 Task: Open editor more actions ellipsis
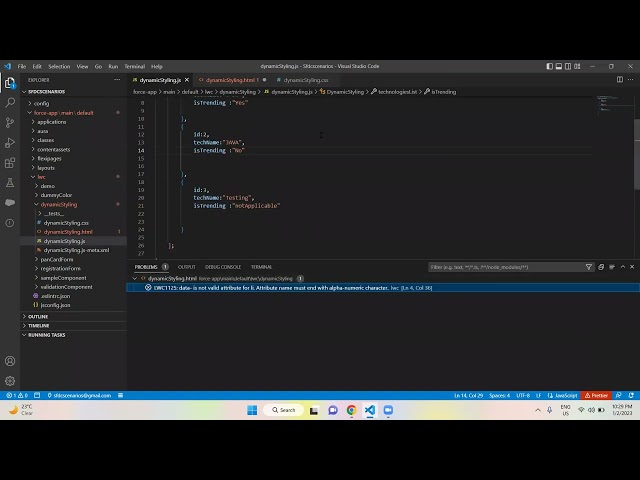click(631, 80)
